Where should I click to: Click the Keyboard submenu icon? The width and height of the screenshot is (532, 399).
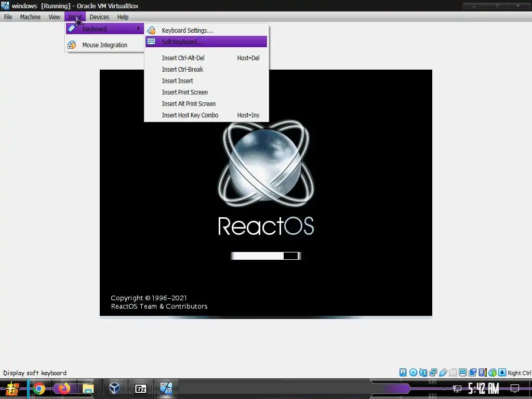click(72, 29)
